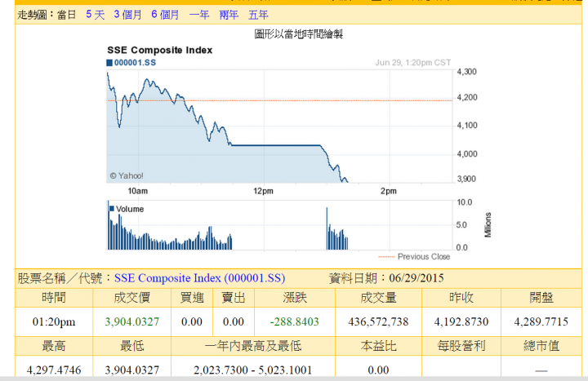Click the 一年內最高及最低 header cell

[253, 346]
